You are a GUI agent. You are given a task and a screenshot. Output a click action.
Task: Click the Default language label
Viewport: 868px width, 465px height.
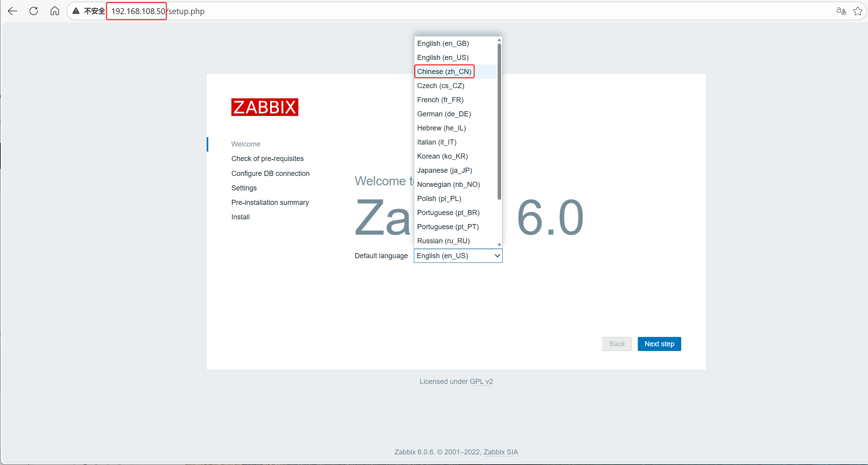(381, 256)
